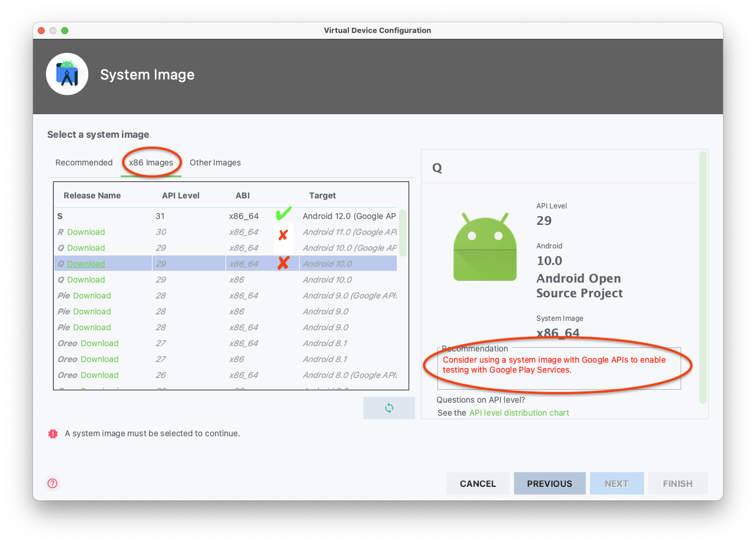Click red X mark on Android 11.0 row
The height and width of the screenshot is (544, 756).
(x=283, y=235)
